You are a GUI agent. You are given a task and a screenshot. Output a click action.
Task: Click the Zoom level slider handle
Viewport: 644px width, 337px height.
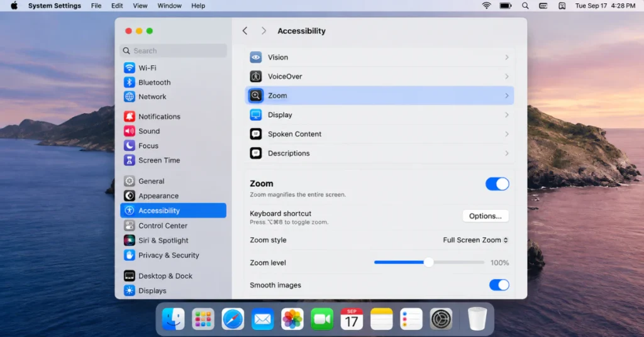tap(428, 262)
